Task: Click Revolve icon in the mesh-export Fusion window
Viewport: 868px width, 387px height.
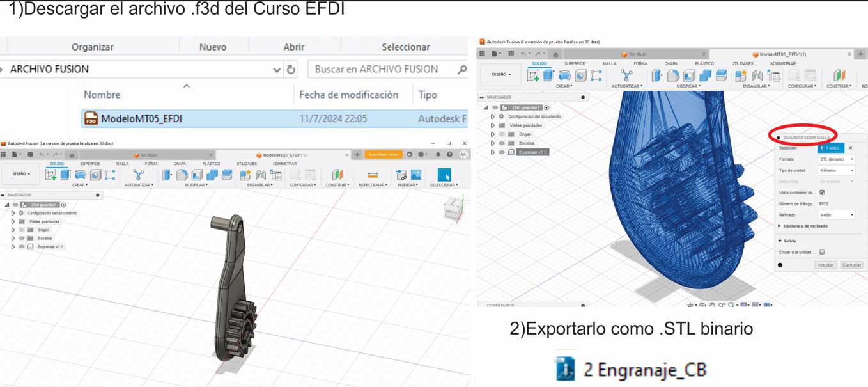Action: tap(564, 75)
